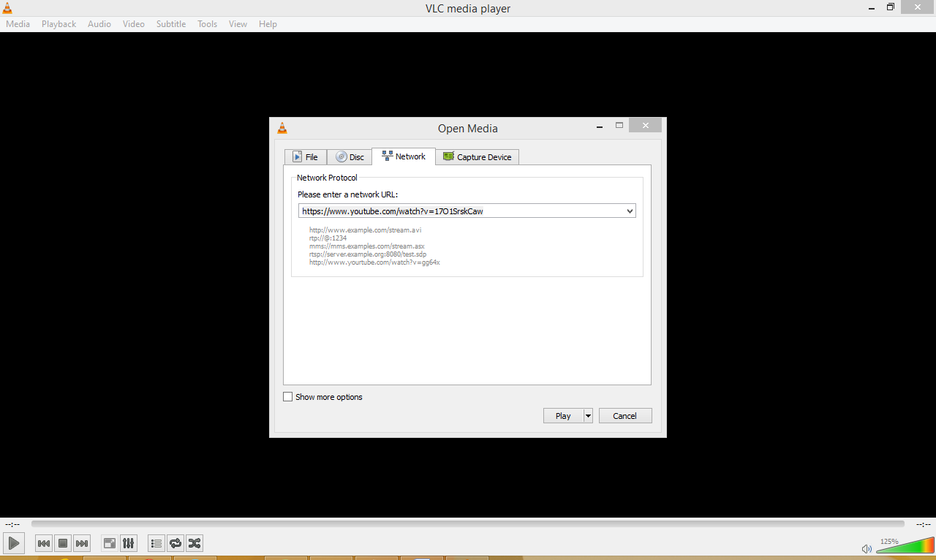Screen dimensions: 936x560
Task: Open the Tools menu
Action: click(208, 24)
